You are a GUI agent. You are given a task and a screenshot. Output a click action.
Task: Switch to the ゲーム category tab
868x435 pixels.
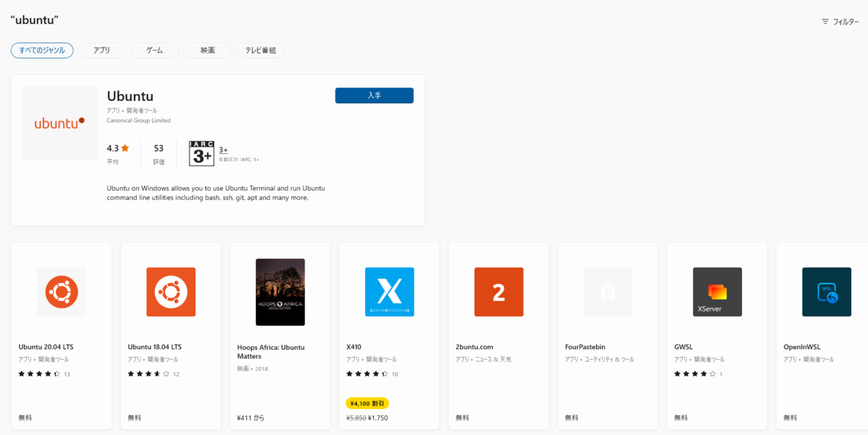(155, 51)
